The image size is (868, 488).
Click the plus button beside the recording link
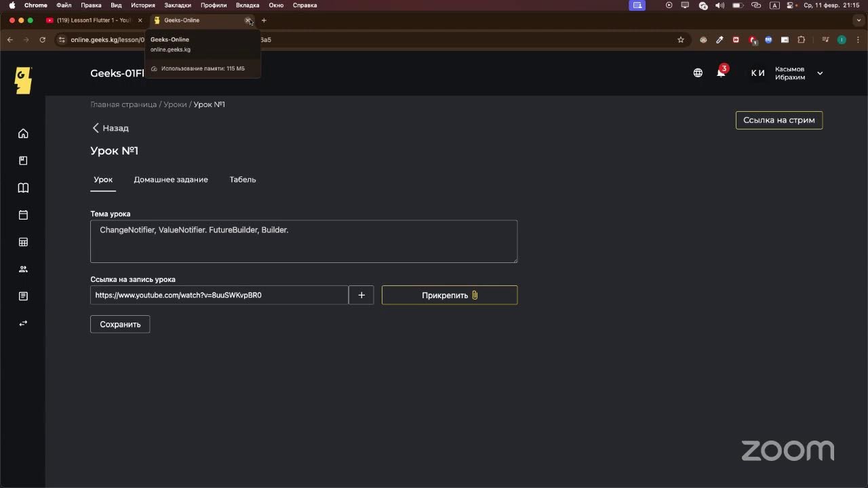pyautogui.click(x=361, y=295)
